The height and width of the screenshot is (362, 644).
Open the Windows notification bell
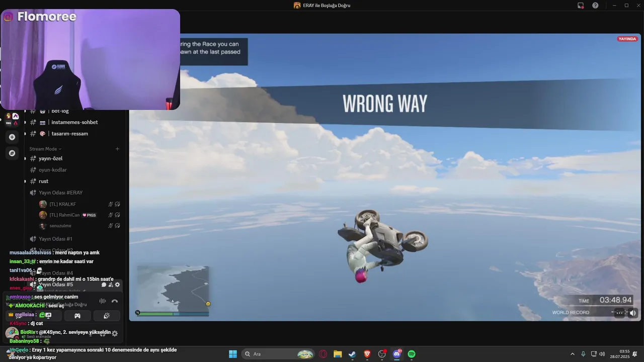tap(635, 354)
